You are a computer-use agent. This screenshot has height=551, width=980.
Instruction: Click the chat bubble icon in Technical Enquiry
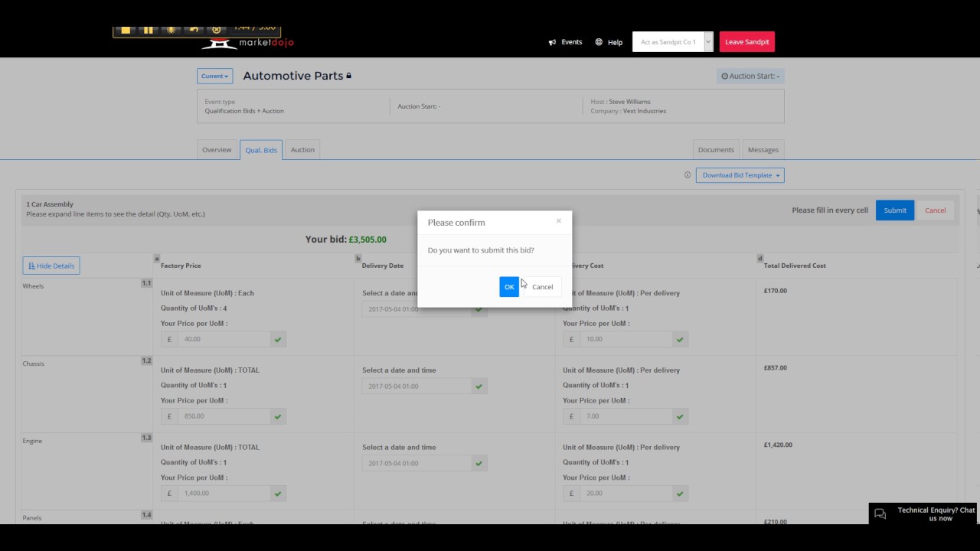point(880,514)
